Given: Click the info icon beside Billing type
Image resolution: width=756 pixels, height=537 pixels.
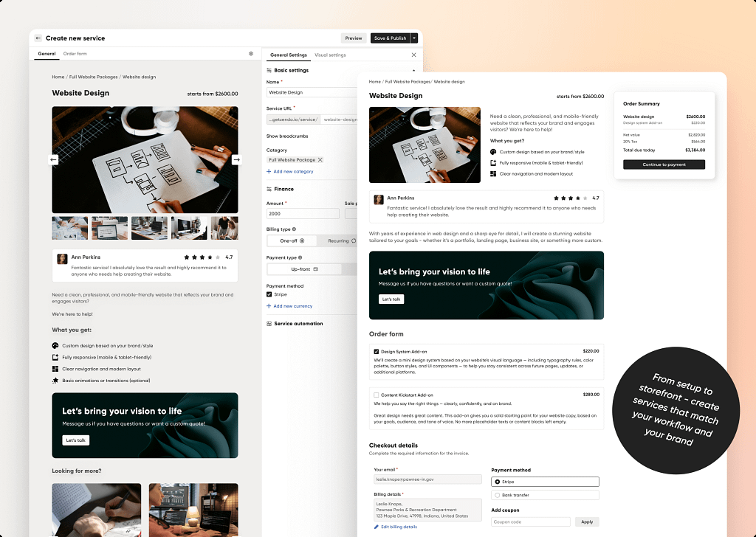Looking at the screenshot, I should pos(294,229).
